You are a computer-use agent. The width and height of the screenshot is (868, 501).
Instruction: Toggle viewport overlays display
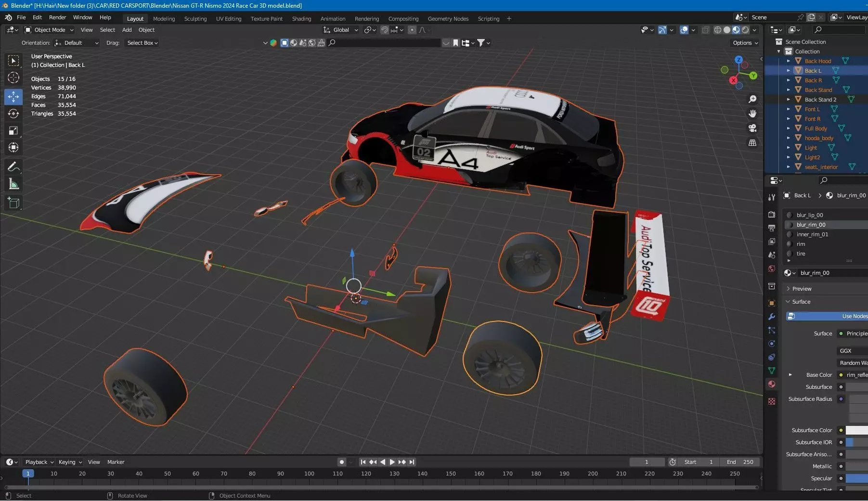click(x=684, y=30)
